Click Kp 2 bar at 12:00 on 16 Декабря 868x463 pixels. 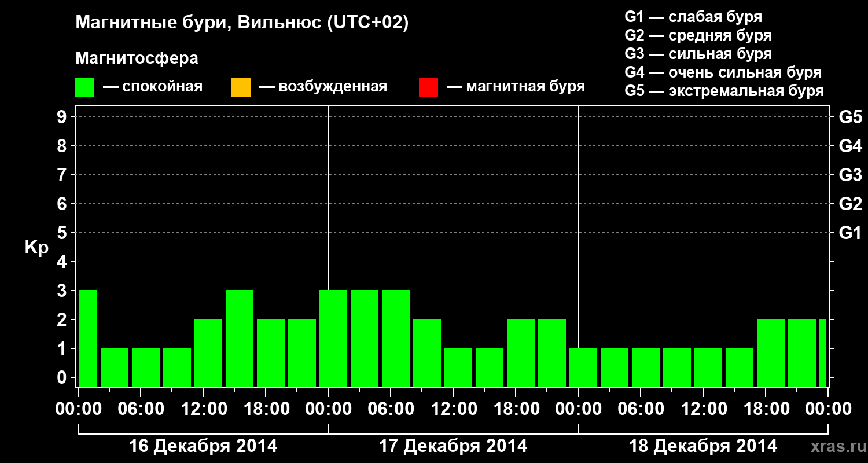point(208,352)
